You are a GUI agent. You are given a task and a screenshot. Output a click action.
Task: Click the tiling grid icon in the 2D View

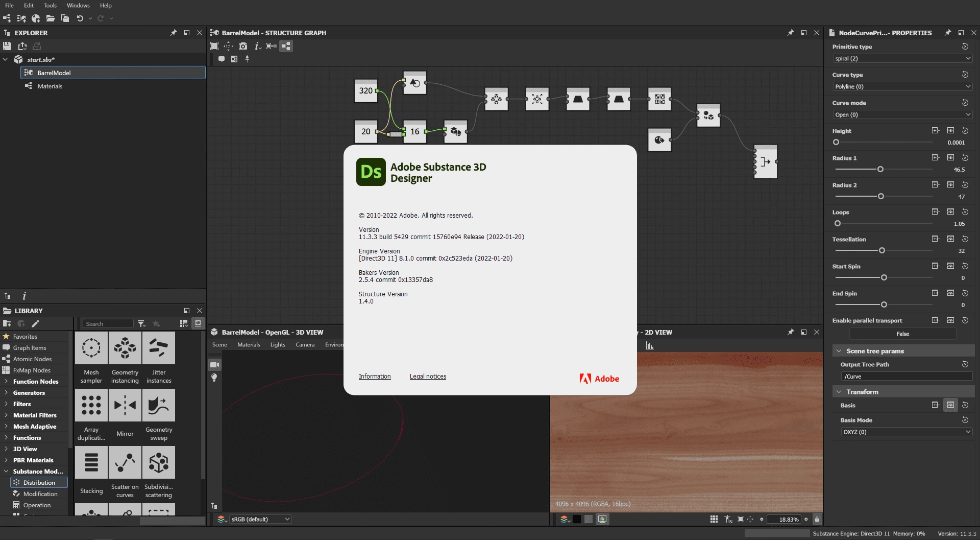tap(714, 519)
